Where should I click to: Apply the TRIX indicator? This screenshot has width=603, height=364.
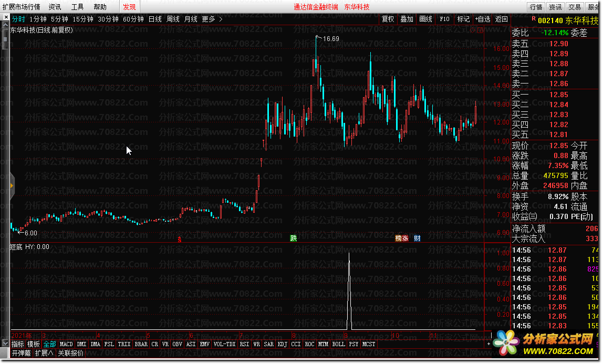[124, 344]
